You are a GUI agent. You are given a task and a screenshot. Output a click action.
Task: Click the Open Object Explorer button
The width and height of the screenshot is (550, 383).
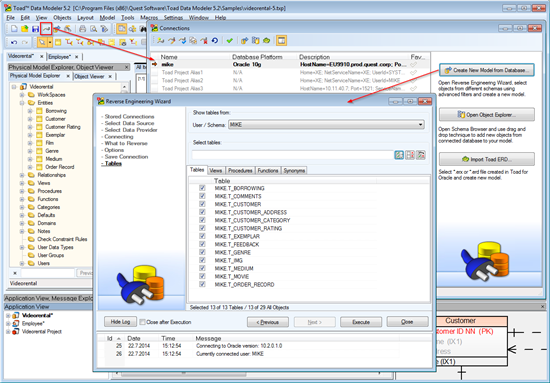pos(487,115)
